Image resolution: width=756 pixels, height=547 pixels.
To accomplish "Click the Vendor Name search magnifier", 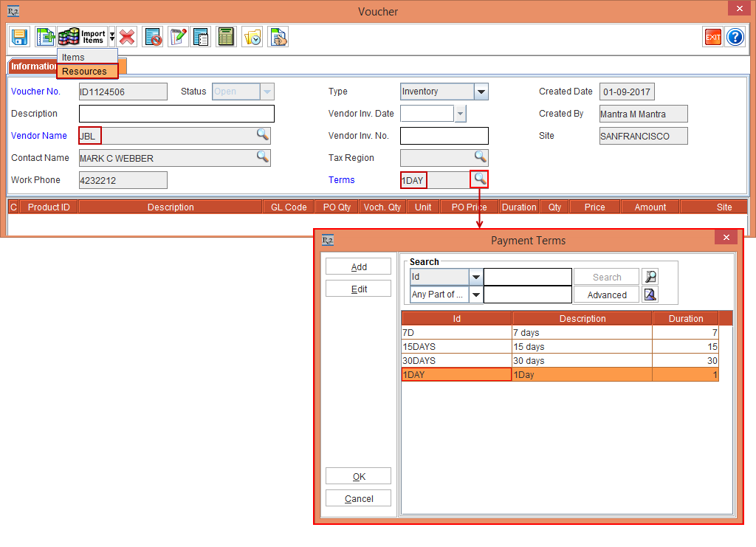I will point(263,136).
